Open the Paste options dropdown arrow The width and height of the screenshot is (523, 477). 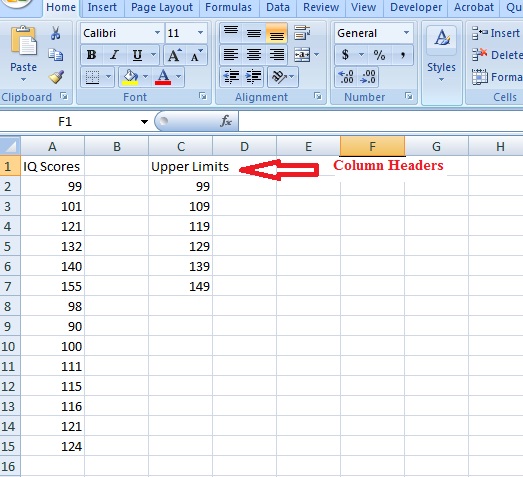tap(23, 80)
